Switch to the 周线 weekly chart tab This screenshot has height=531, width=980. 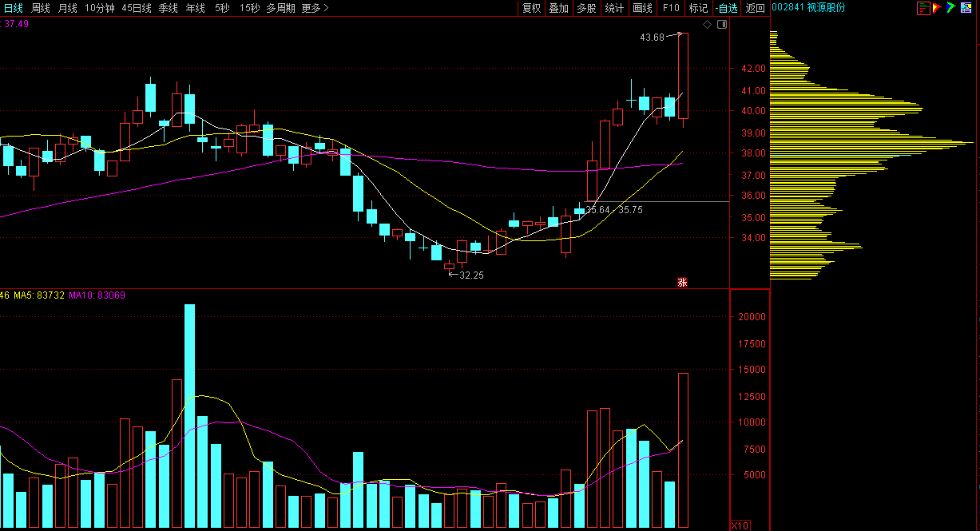click(x=41, y=8)
